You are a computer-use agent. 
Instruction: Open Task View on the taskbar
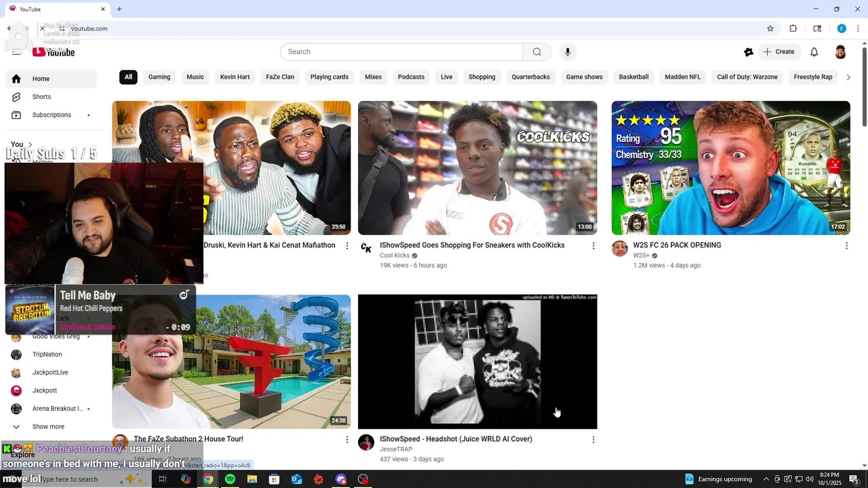coord(163,479)
